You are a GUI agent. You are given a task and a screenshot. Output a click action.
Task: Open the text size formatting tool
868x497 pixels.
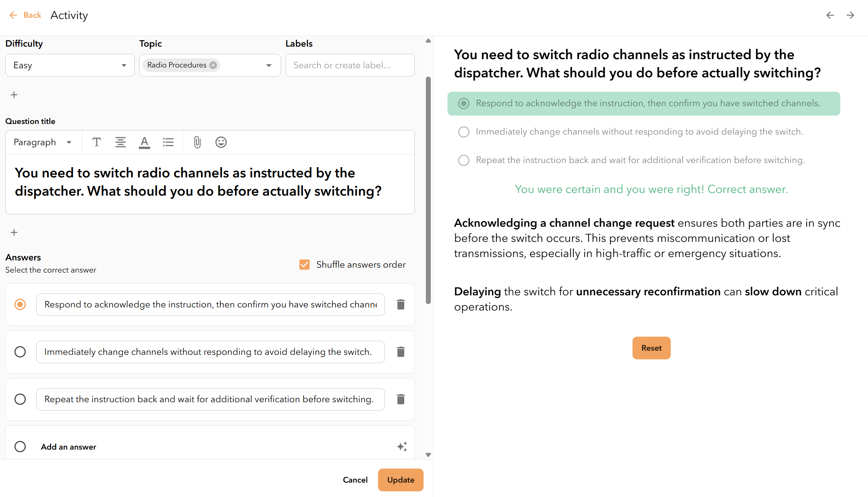click(x=97, y=142)
